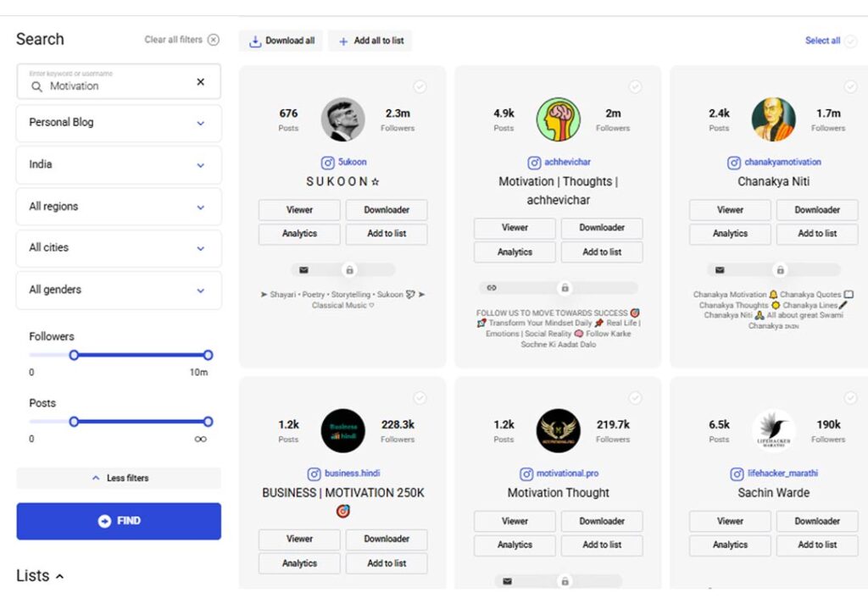This screenshot has width=868, height=609.
Task: Click the Instagram icon beside achhevichar
Action: click(534, 163)
